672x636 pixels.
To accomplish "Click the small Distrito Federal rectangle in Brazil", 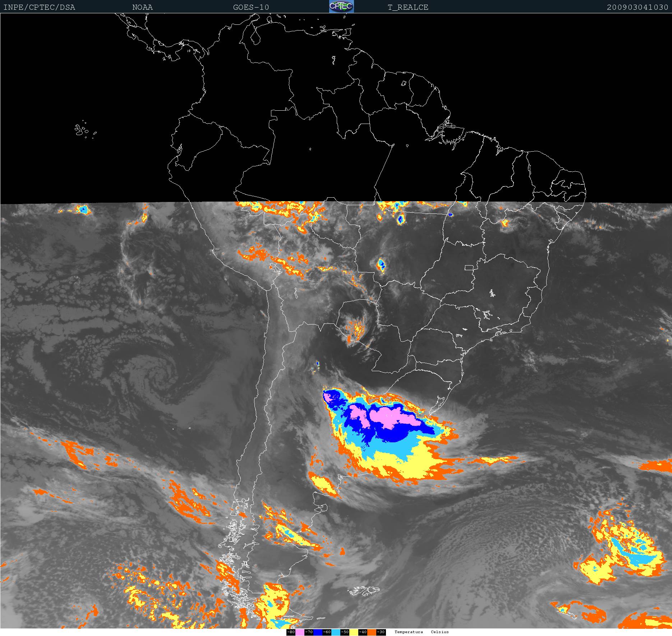I will (x=469, y=268).
